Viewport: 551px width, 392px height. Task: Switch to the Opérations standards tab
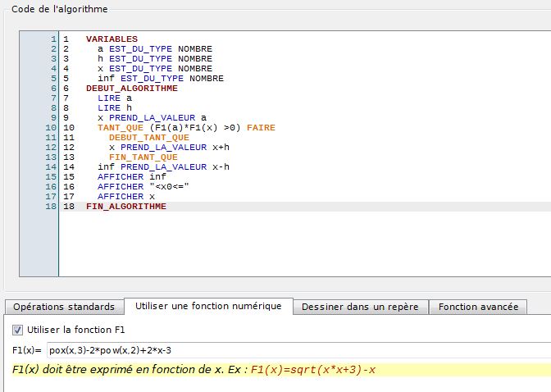click(x=63, y=307)
